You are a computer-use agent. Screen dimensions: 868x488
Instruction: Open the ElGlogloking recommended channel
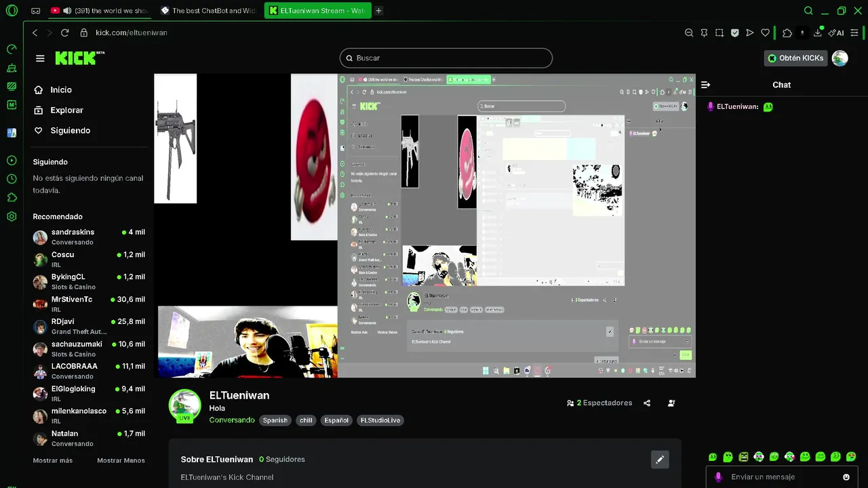click(x=89, y=393)
